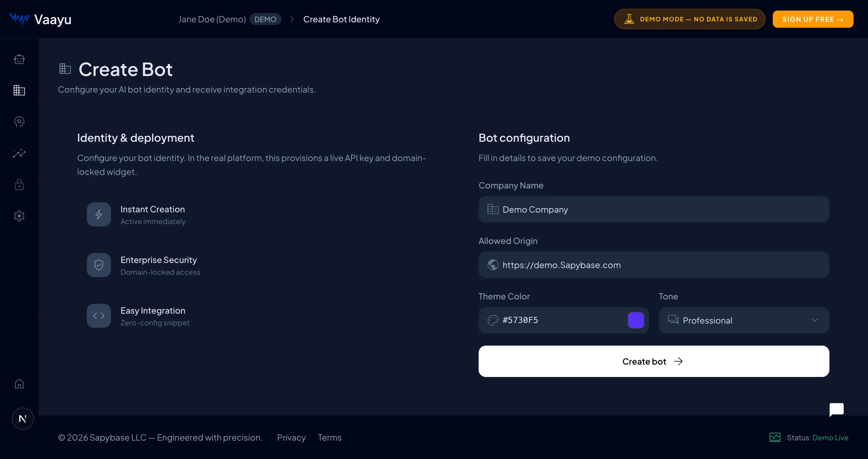868x459 pixels.
Task: Click the building icon beside Create Bot heading
Action: (x=65, y=69)
